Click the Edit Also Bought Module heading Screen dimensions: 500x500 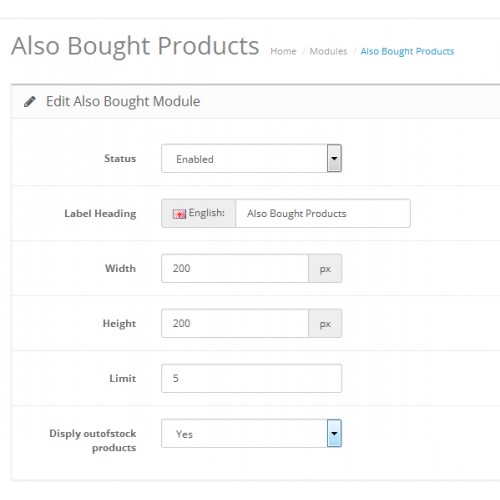click(123, 101)
